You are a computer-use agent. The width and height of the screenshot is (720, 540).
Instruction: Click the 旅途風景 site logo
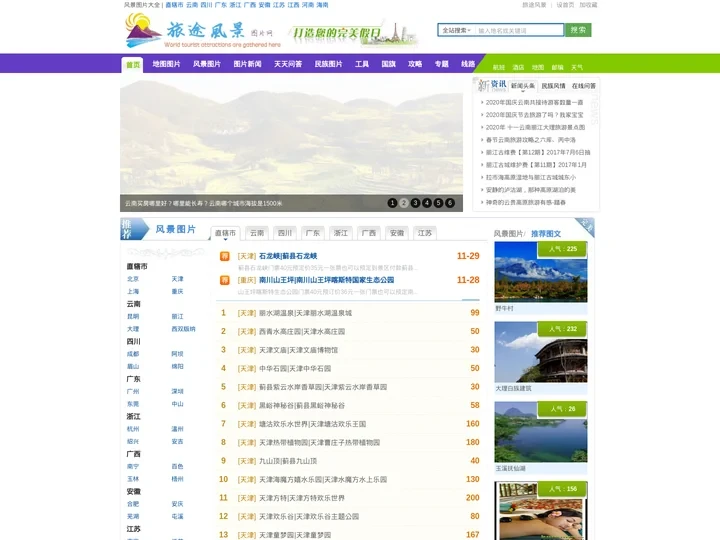tap(202, 30)
